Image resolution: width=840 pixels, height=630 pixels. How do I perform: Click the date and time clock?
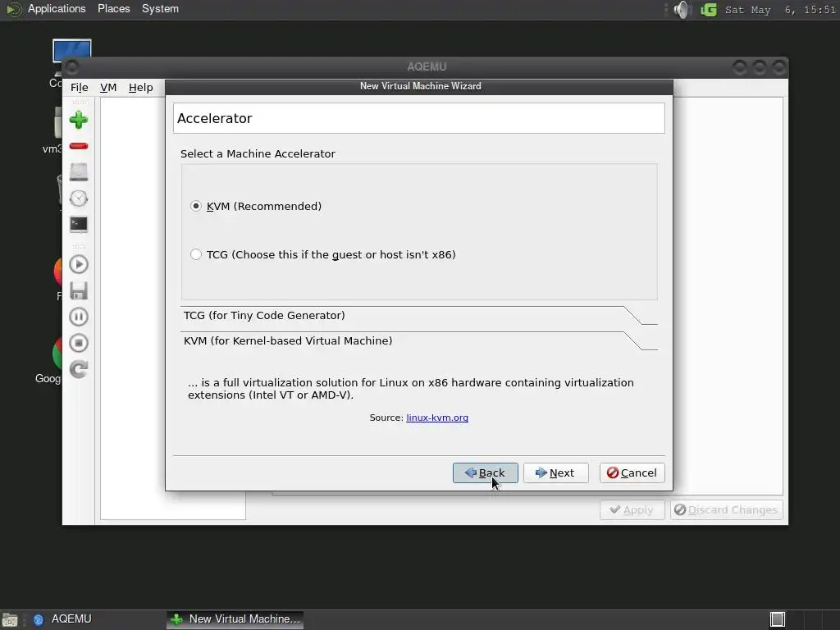781,10
